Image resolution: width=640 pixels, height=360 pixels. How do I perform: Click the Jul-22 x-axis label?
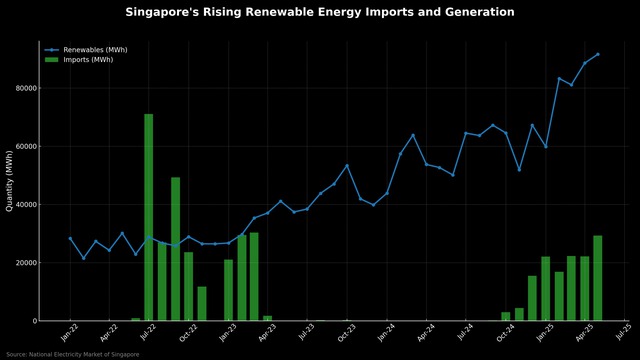tap(148, 332)
